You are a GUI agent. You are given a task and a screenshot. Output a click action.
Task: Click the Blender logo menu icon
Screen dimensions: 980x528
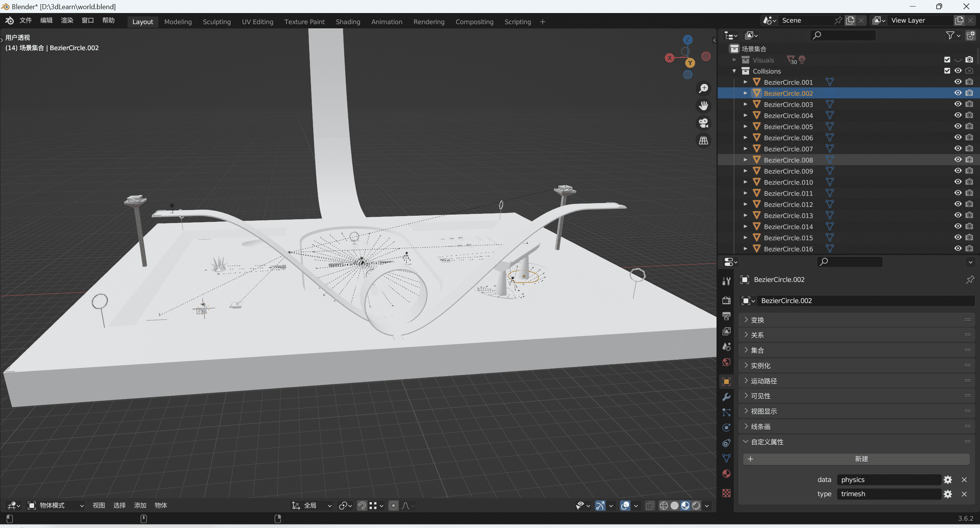(x=9, y=21)
